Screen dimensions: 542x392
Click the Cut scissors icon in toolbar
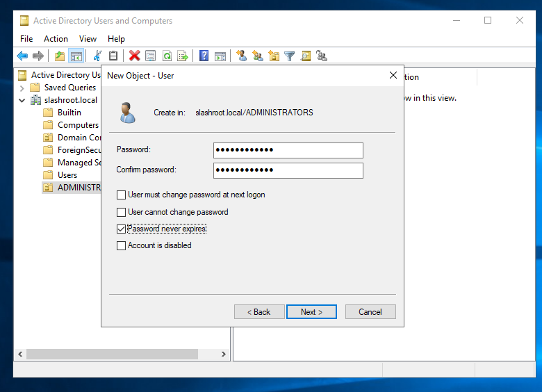click(97, 56)
